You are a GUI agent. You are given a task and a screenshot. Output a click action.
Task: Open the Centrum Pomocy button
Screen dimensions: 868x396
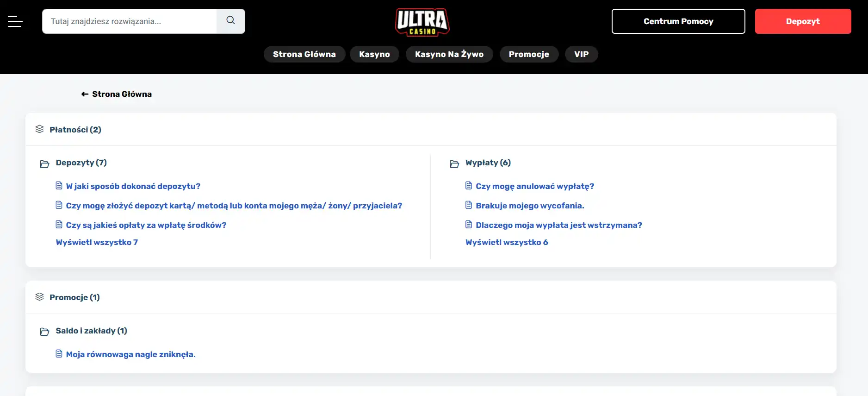point(678,21)
